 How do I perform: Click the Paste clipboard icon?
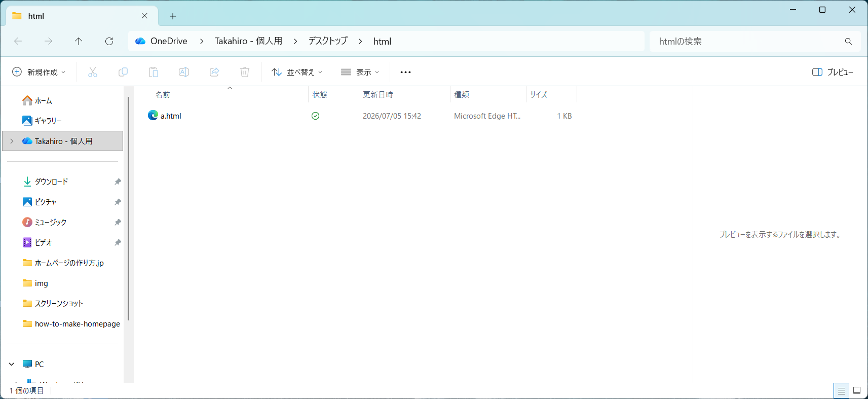click(154, 72)
